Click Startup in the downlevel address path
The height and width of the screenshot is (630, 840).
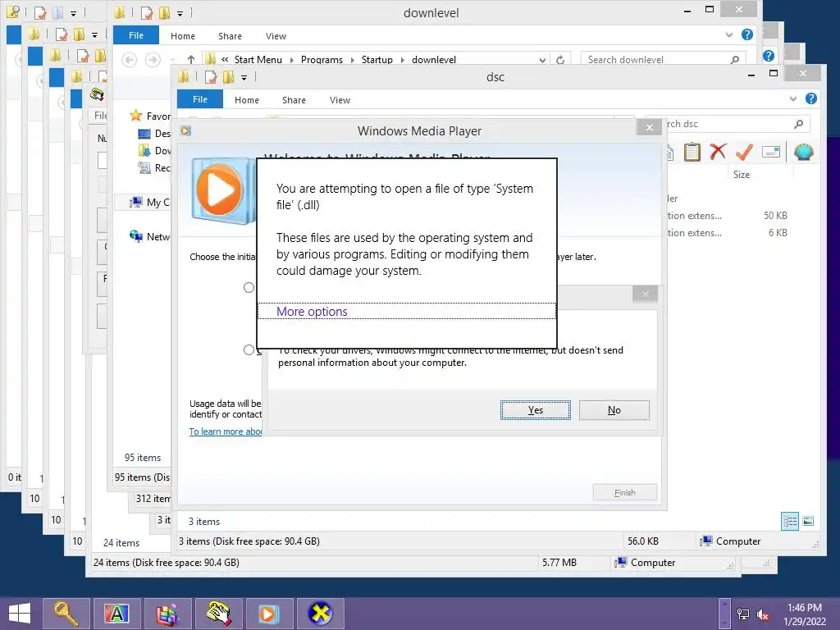click(377, 59)
